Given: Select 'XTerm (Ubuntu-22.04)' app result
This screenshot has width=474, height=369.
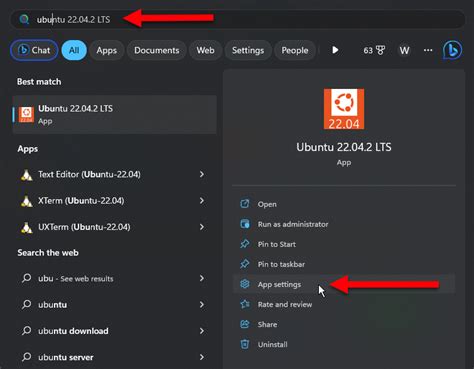Looking at the screenshot, I should tap(113, 201).
